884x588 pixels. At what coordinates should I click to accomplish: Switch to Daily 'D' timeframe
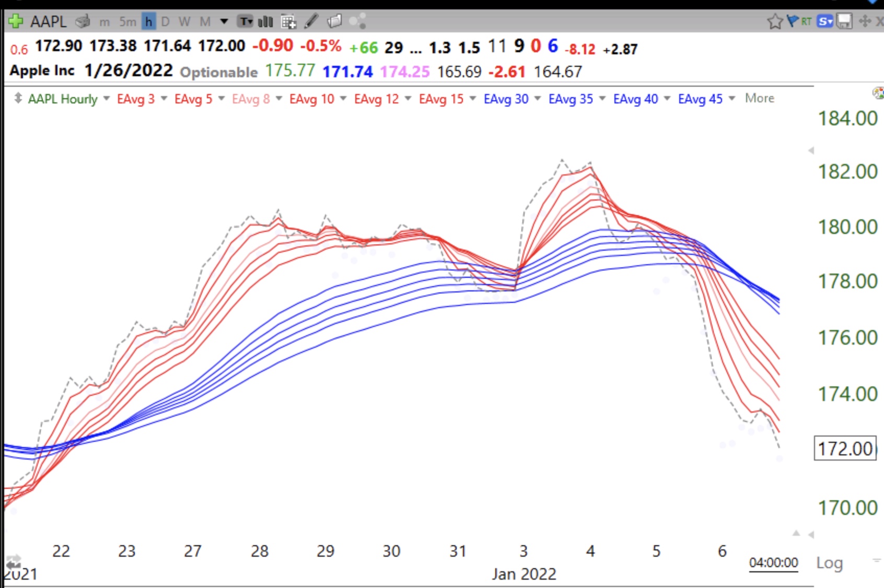click(x=165, y=21)
